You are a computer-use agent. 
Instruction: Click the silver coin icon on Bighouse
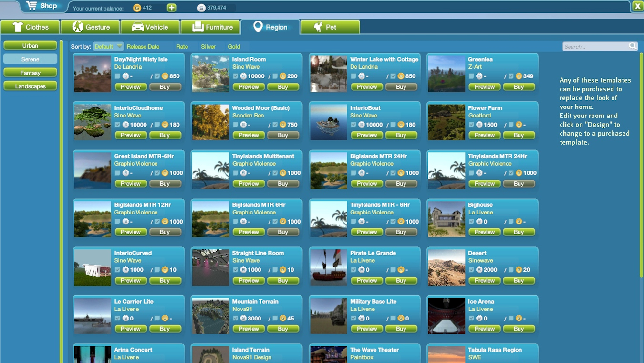(x=479, y=222)
